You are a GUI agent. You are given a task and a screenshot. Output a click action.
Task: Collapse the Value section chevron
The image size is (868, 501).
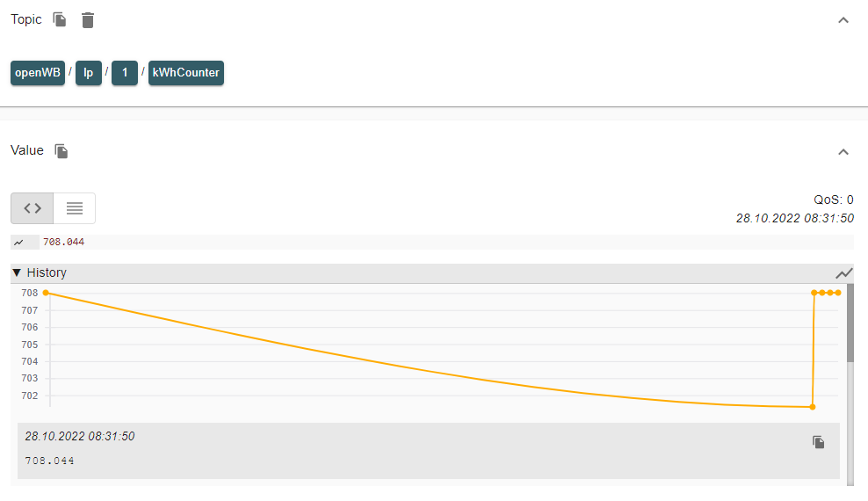[x=843, y=151]
